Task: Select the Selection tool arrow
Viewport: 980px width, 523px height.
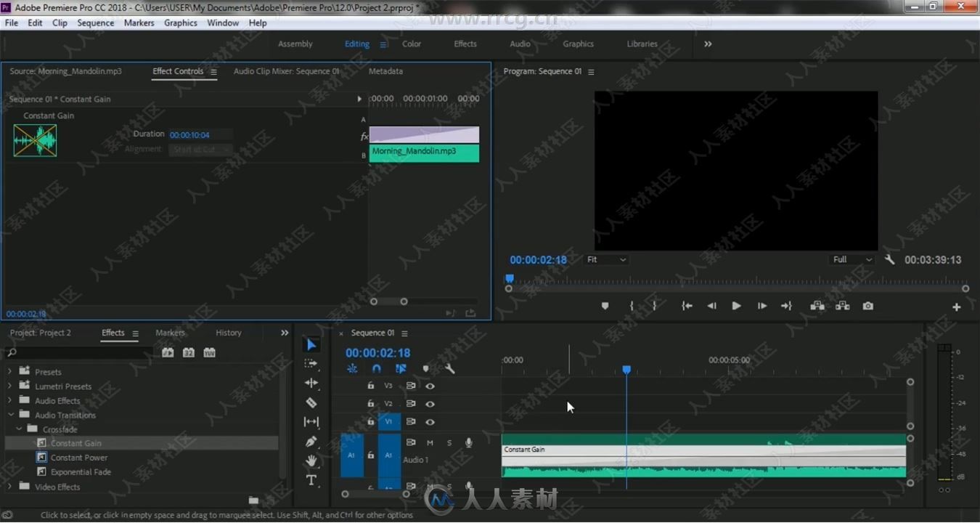Action: (x=311, y=344)
